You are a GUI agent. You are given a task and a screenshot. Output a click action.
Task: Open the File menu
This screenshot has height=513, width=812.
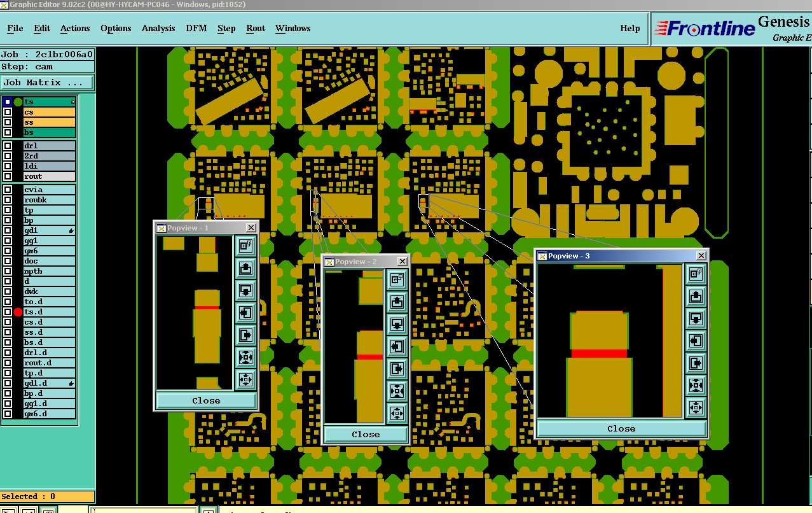pos(15,28)
